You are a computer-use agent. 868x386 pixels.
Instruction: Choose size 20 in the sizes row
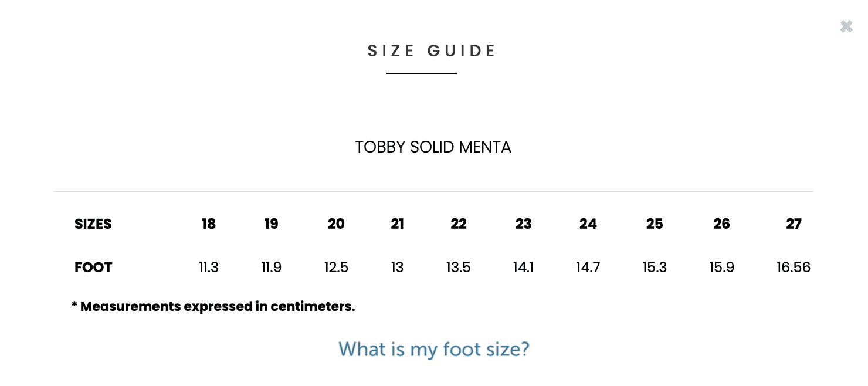pos(336,224)
